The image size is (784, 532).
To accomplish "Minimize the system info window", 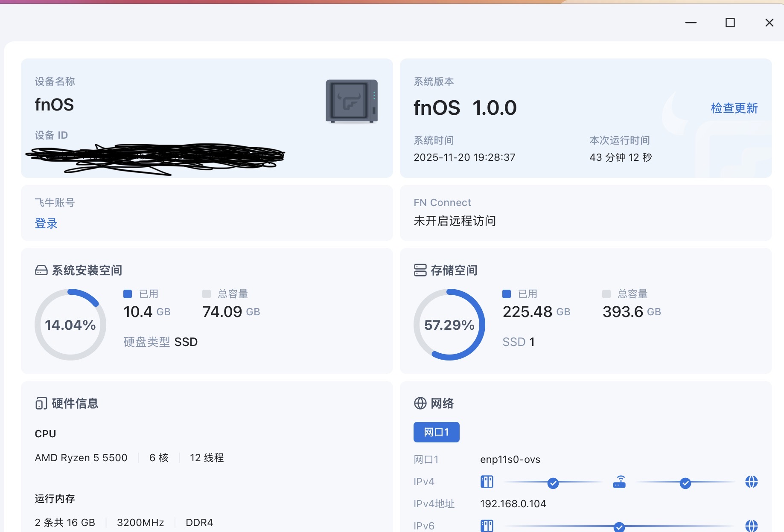I will [691, 23].
